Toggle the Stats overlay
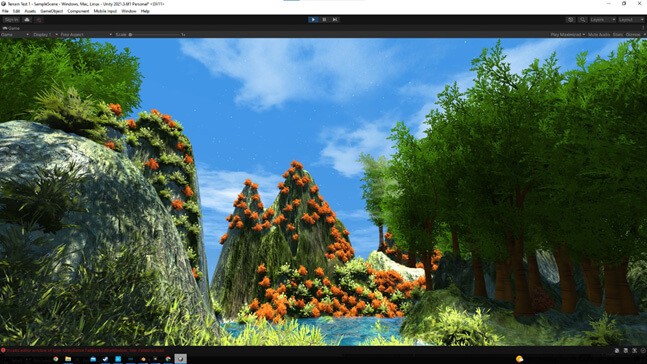Screen dimensions: 647x364 618,35
